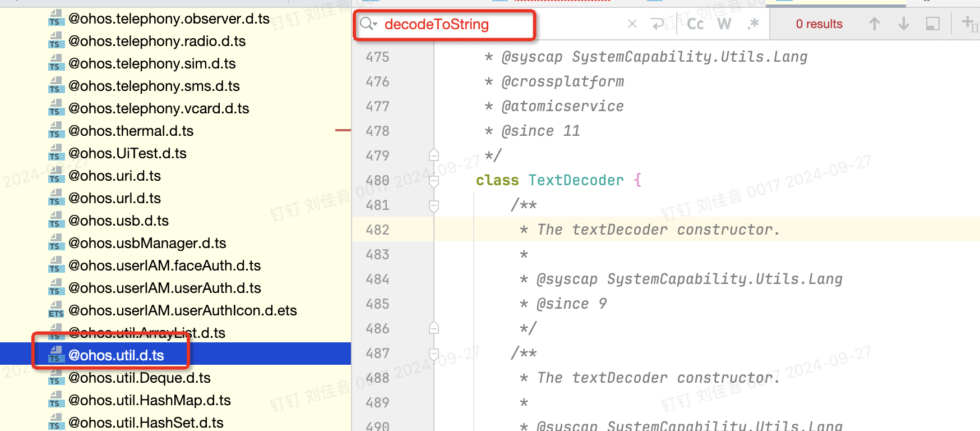Insert newline in search via bent-arrow icon
This screenshot has height=431, width=980.
[658, 24]
